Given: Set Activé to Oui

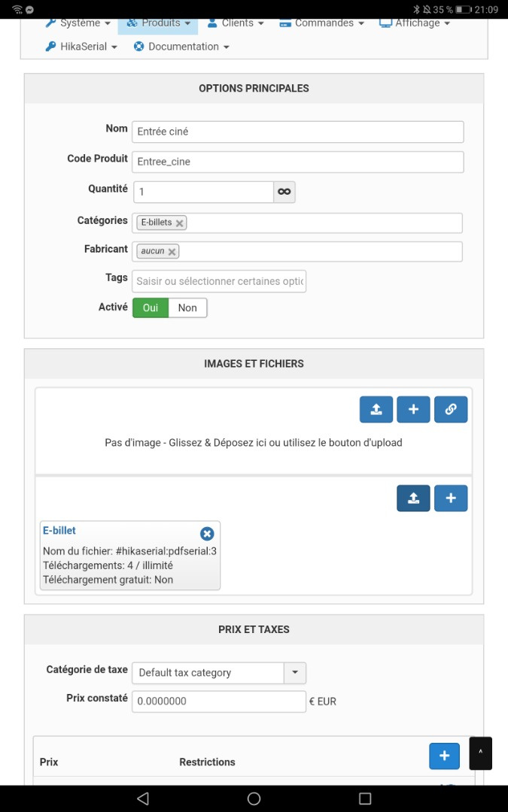Looking at the screenshot, I should click(151, 308).
